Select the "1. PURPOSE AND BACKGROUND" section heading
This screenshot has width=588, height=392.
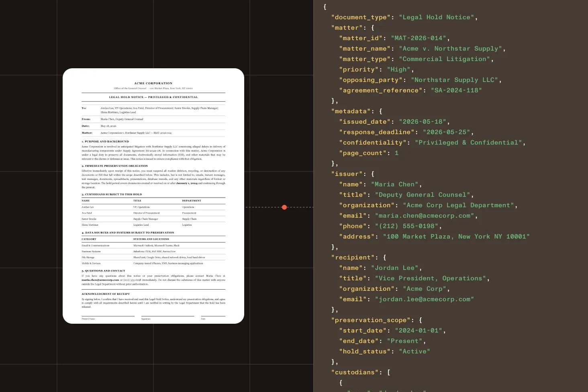105,141
